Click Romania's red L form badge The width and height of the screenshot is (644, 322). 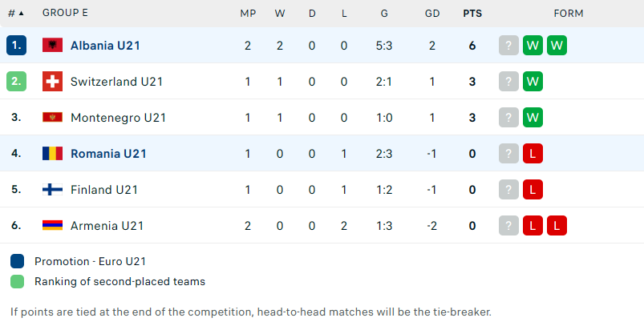(533, 154)
